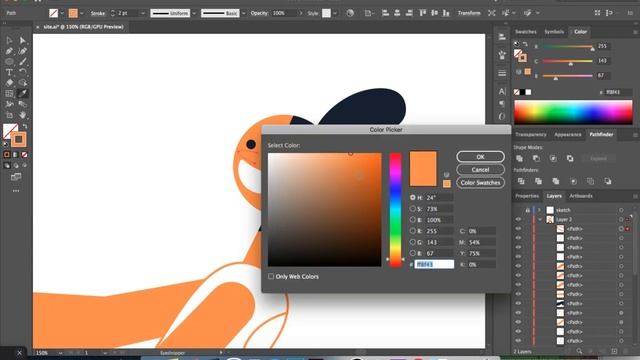The image size is (640, 360).
Task: Click the None color mode button in toolbar
Action: click(24, 155)
